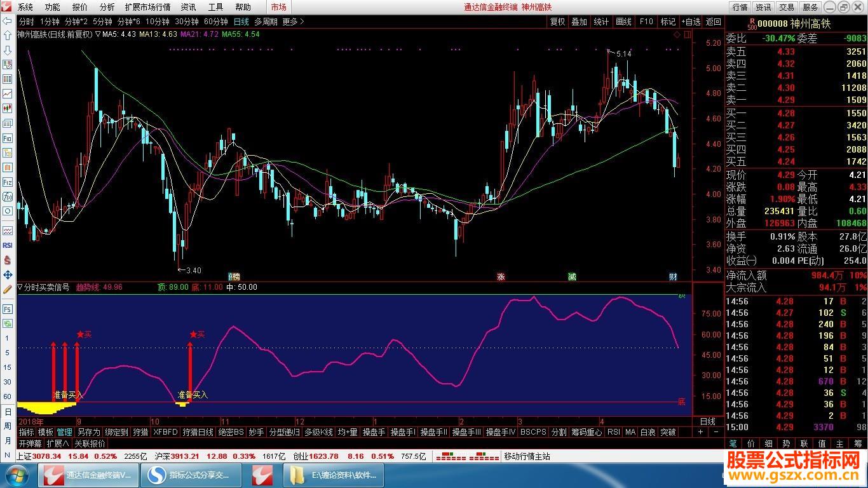Image resolution: width=868 pixels, height=488 pixels.
Task: Click the Fs icon in left sidebar
Action: (x=8, y=309)
